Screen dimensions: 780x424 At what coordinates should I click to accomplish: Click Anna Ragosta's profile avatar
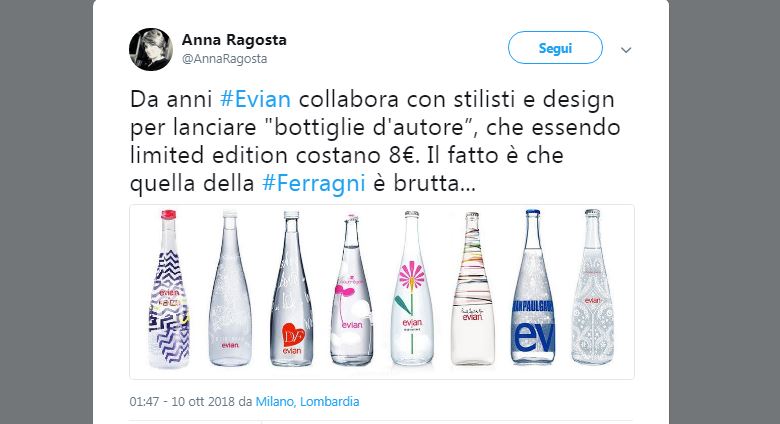(x=150, y=48)
